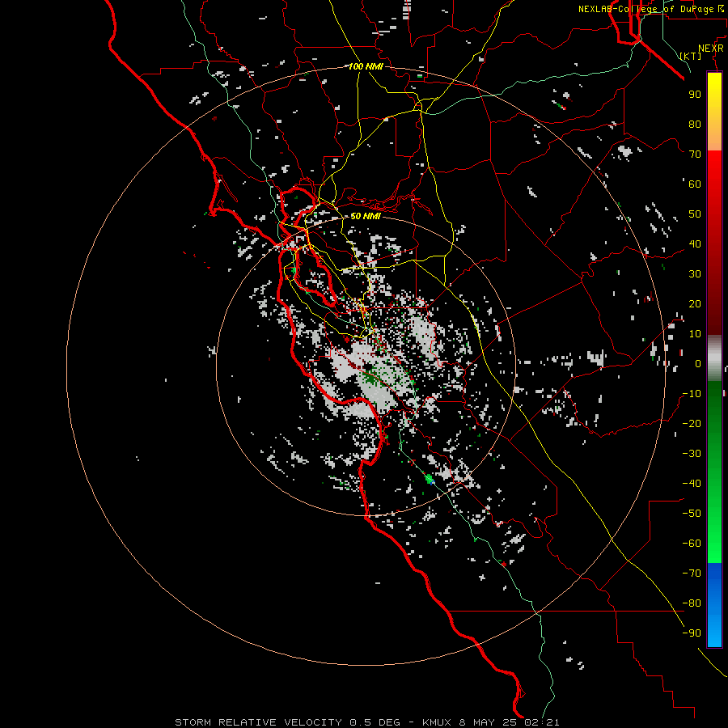
Task: Select the -80 knot legend value
Action: click(x=692, y=603)
